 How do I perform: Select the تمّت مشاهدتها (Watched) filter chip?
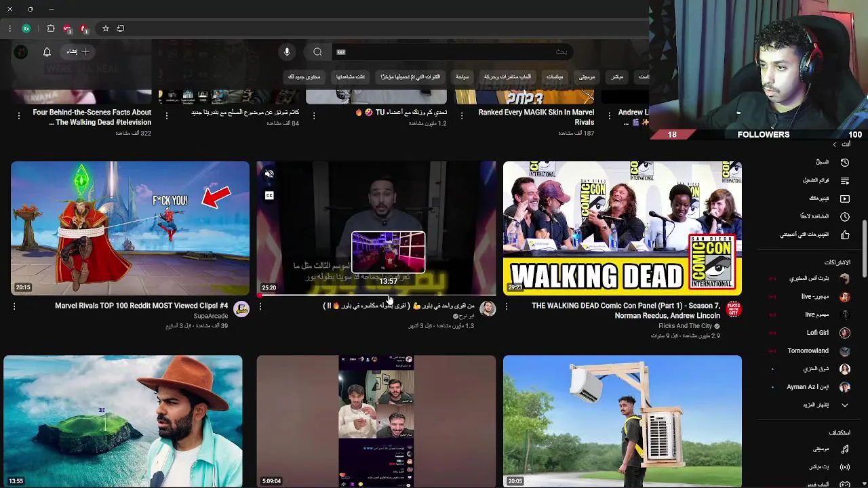point(351,77)
